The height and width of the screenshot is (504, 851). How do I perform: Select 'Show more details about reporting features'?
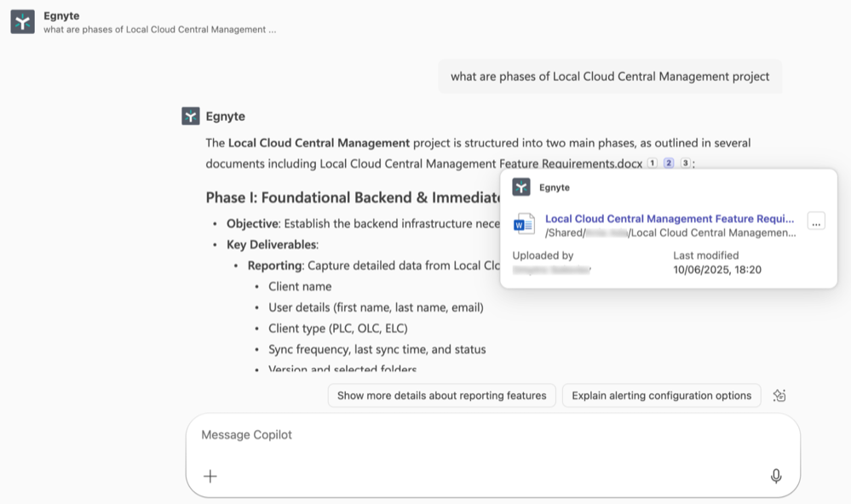[x=441, y=395]
